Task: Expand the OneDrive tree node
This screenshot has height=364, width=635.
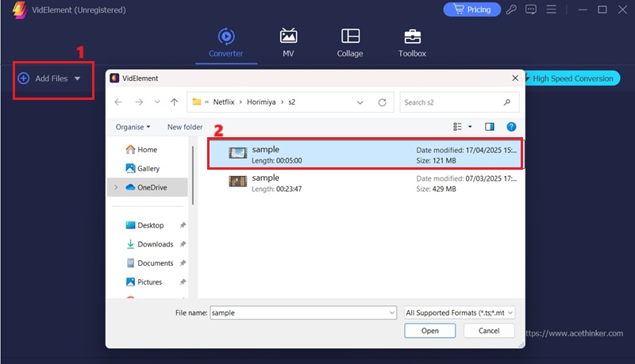Action: point(116,187)
